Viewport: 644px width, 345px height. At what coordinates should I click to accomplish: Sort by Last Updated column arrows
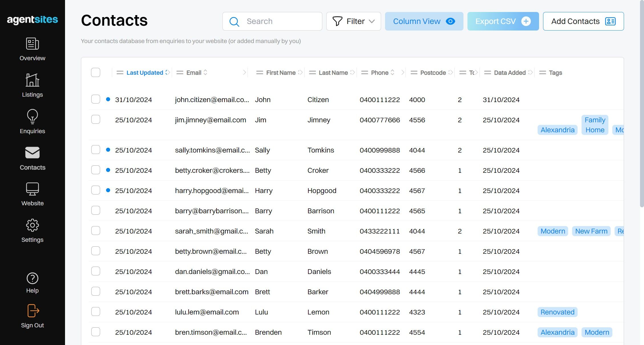tap(167, 72)
